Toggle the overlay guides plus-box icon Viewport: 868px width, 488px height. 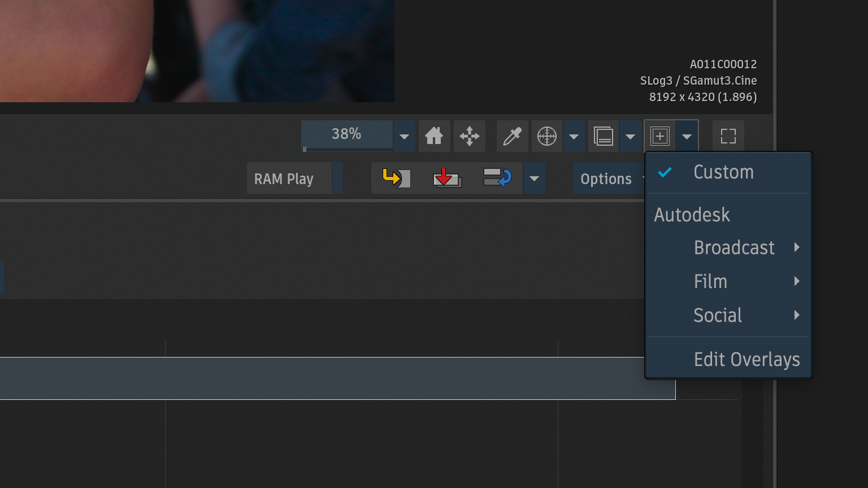click(x=659, y=136)
